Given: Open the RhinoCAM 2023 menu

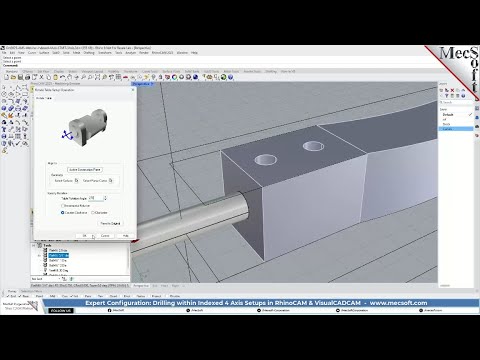Looking at the screenshot, I should tap(162, 53).
